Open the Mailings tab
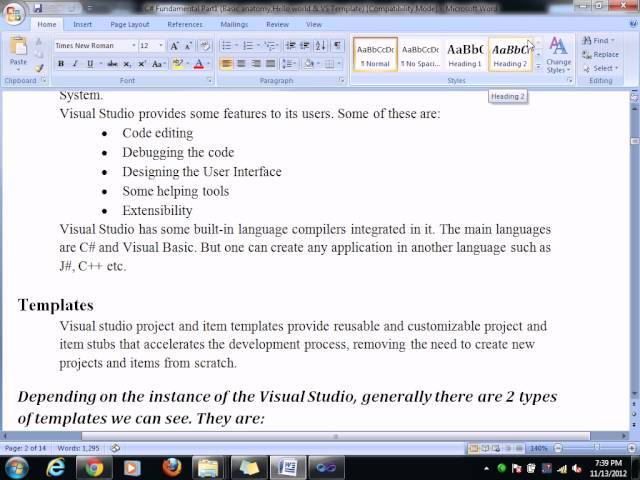The image size is (640, 480). pos(234,24)
